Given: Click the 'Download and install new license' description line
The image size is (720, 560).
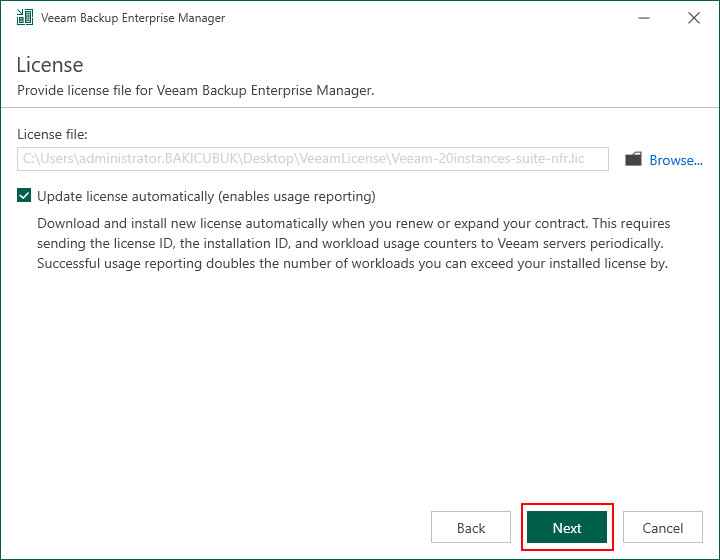Looking at the screenshot, I should coord(354,224).
